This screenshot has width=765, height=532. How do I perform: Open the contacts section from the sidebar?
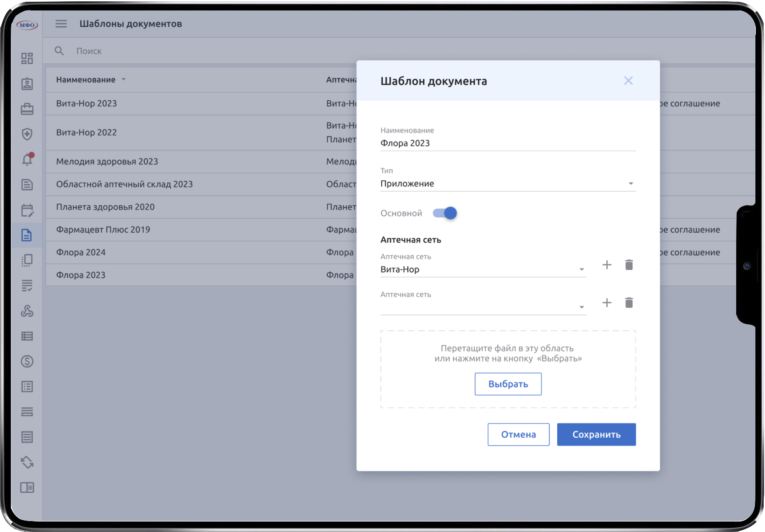pos(27,83)
